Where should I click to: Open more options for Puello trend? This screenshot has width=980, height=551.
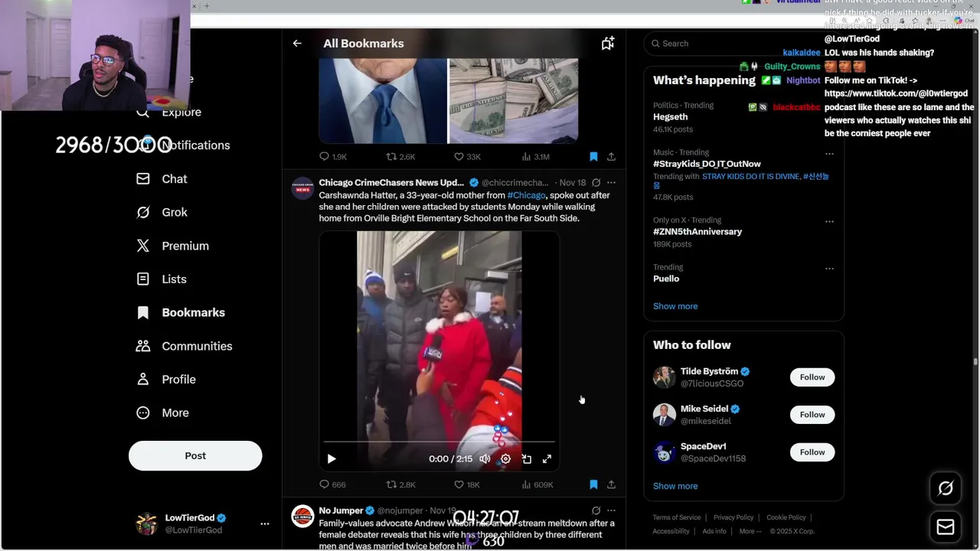[829, 269]
